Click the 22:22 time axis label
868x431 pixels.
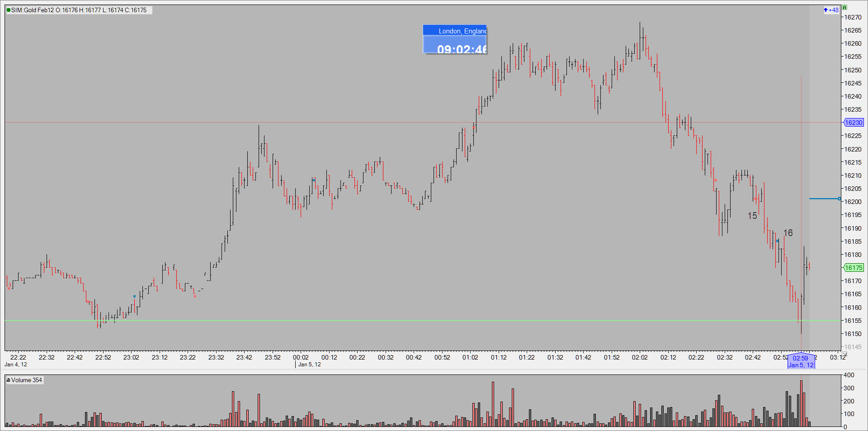tap(18, 357)
